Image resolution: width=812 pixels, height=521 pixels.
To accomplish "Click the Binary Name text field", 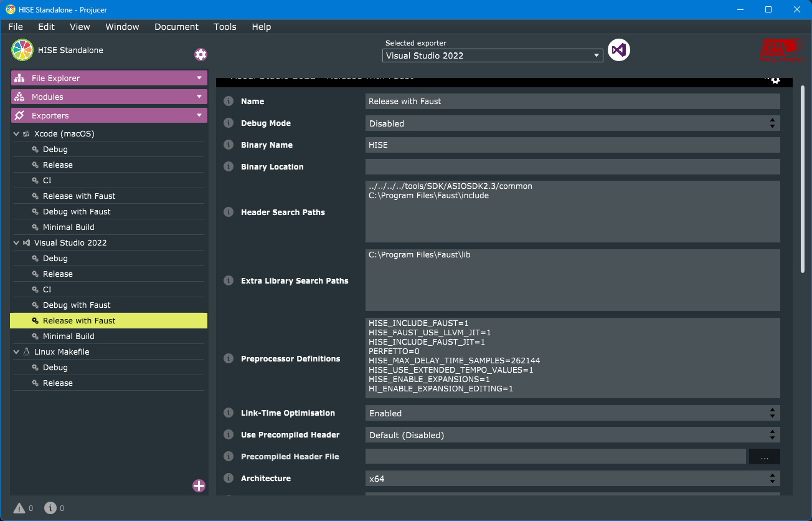I will (572, 145).
